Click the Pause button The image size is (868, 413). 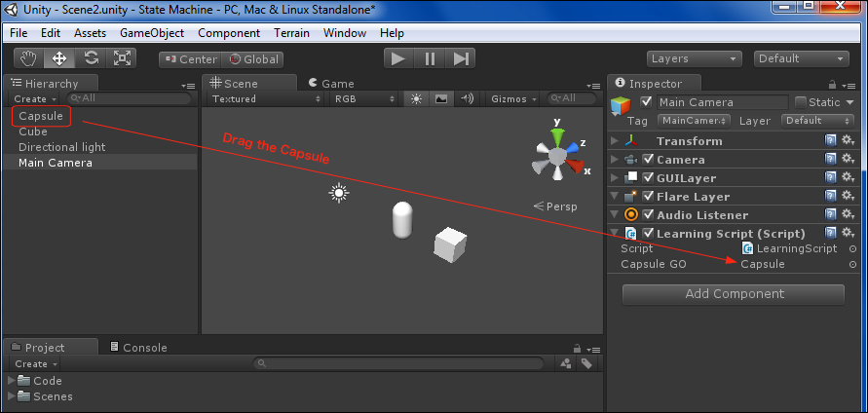tap(430, 58)
